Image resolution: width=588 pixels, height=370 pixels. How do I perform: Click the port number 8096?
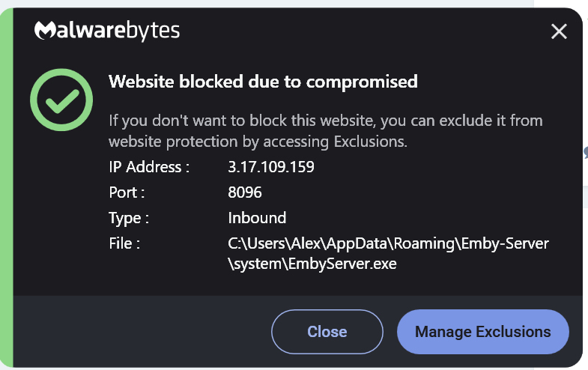coord(245,192)
